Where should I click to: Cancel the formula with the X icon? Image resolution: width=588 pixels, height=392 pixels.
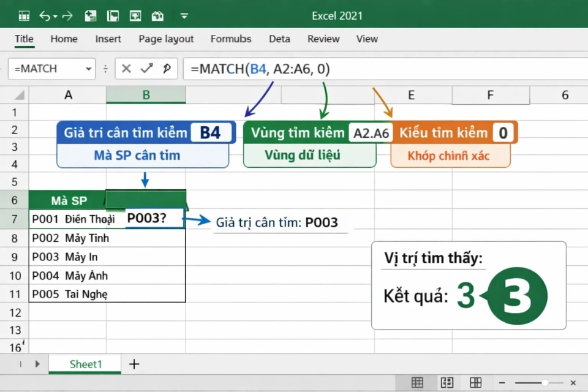coord(126,69)
